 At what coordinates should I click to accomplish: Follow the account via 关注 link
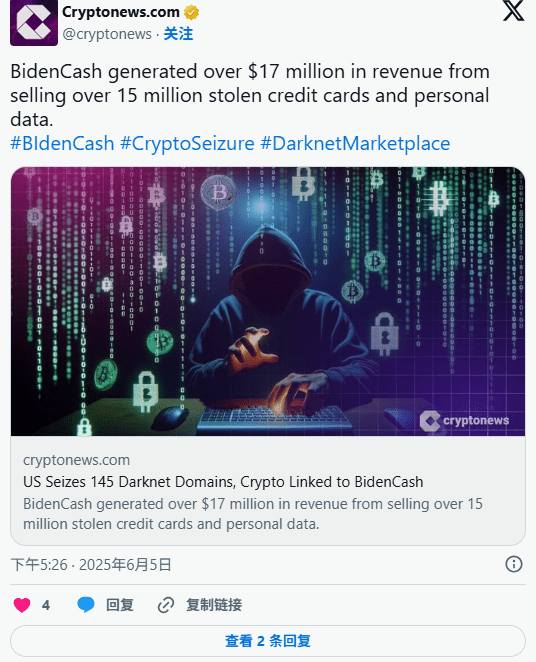pyautogui.click(x=178, y=34)
